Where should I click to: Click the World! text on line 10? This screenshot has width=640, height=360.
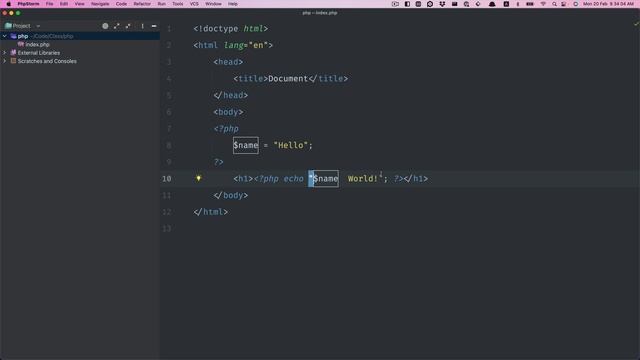[x=362, y=178]
